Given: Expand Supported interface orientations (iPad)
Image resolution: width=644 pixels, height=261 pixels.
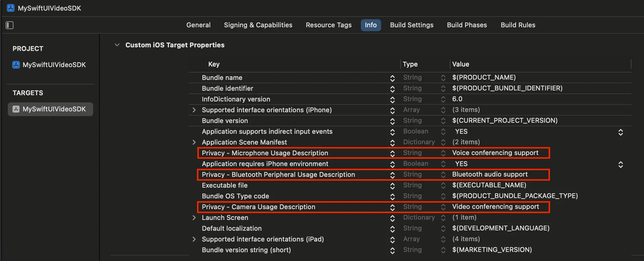Looking at the screenshot, I should pos(194,239).
